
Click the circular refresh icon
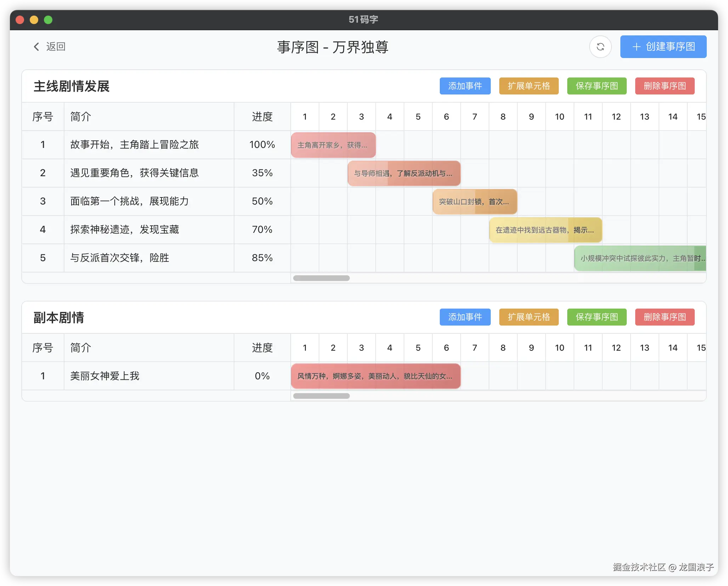coord(600,47)
